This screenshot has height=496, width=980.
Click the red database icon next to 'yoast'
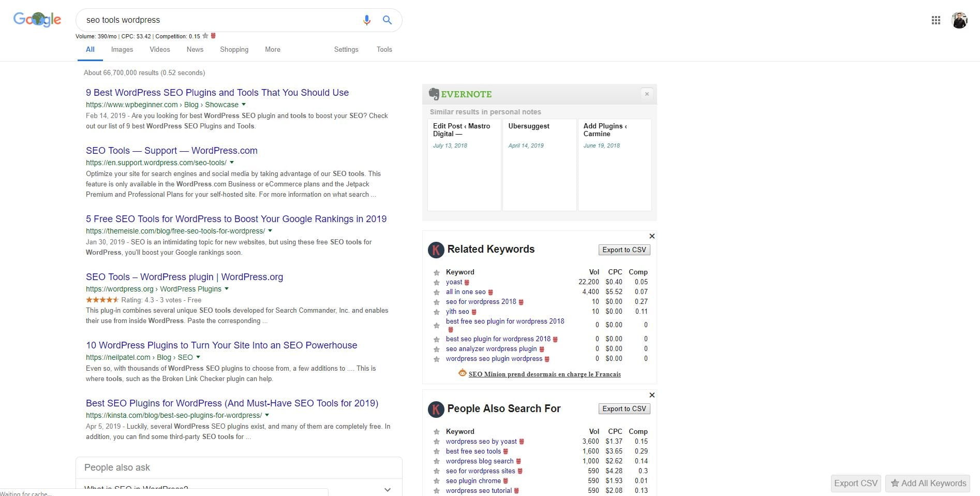pyautogui.click(x=467, y=283)
